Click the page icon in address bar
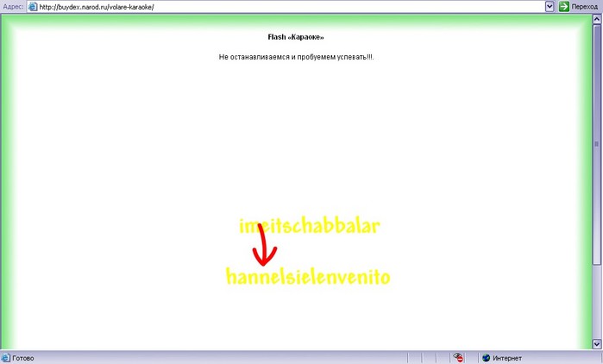The width and height of the screenshot is (603, 364). 33,7
